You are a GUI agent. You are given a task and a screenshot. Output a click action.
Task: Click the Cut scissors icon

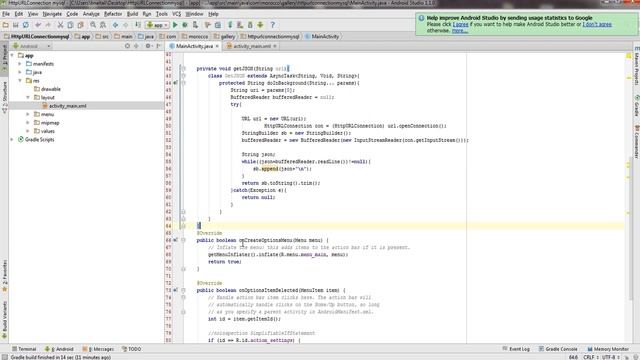pyautogui.click(x=60, y=25)
